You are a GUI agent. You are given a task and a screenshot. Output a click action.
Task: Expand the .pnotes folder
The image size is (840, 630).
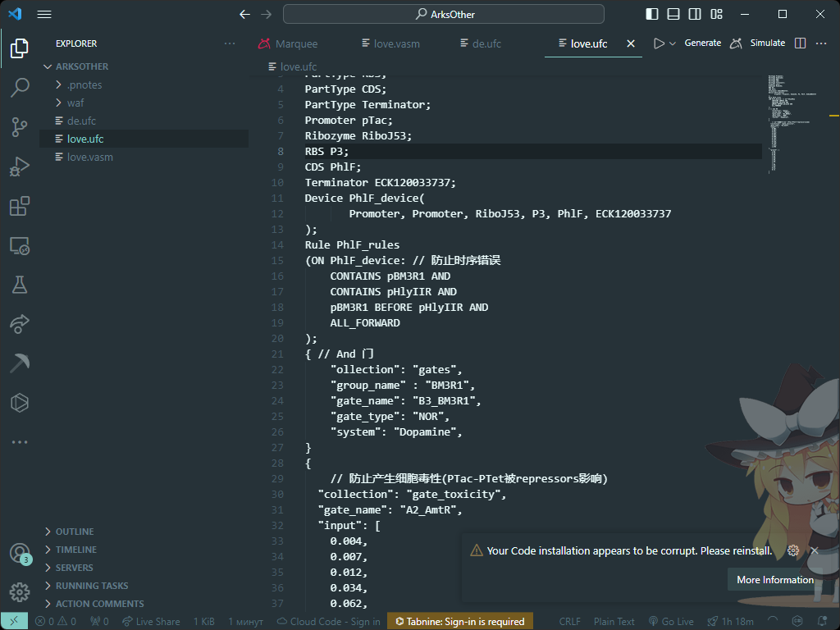pyautogui.click(x=84, y=84)
